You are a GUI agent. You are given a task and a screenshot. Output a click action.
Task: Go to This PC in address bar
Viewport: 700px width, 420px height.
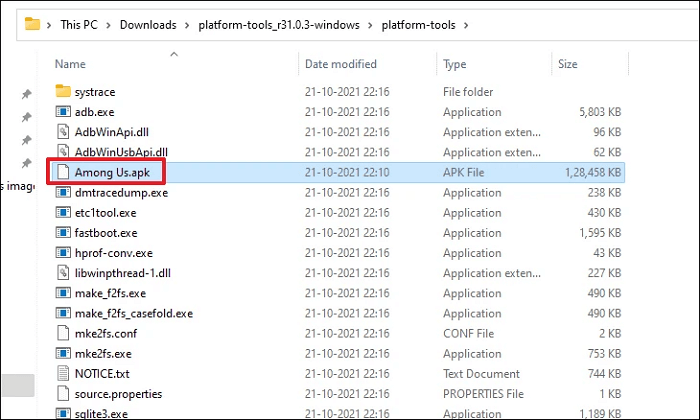tap(77, 22)
